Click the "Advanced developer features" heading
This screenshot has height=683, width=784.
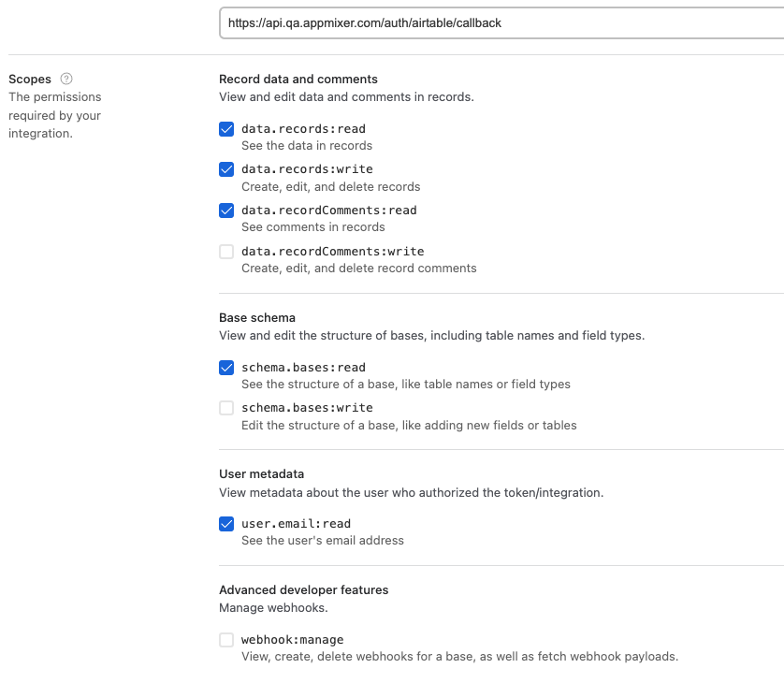coord(303,590)
